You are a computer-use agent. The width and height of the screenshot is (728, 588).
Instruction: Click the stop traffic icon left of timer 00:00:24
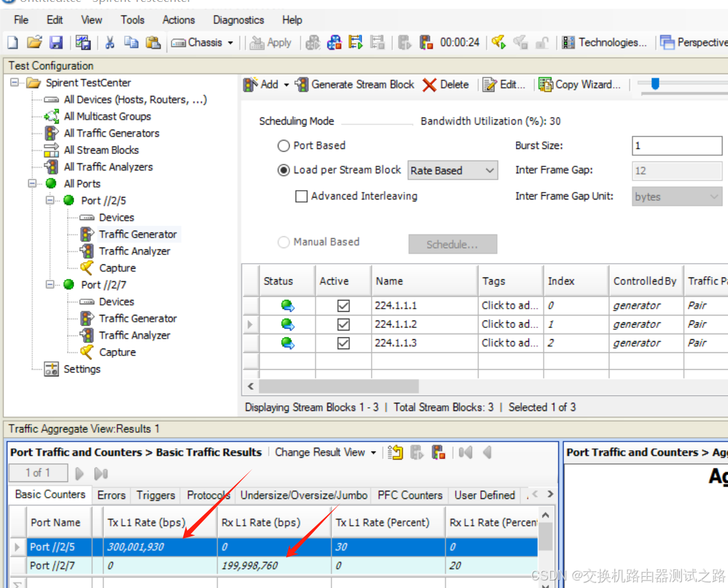(x=426, y=43)
